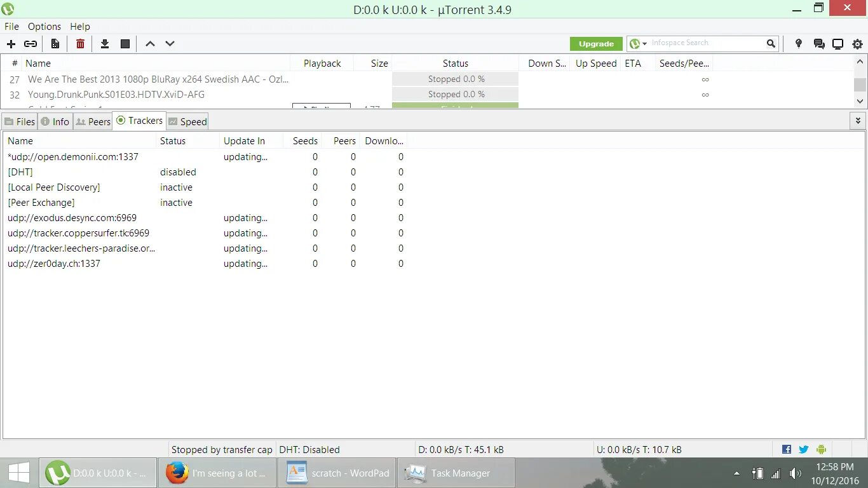The height and width of the screenshot is (488, 868).
Task: Move torrent up the queue
Action: click(x=150, y=44)
